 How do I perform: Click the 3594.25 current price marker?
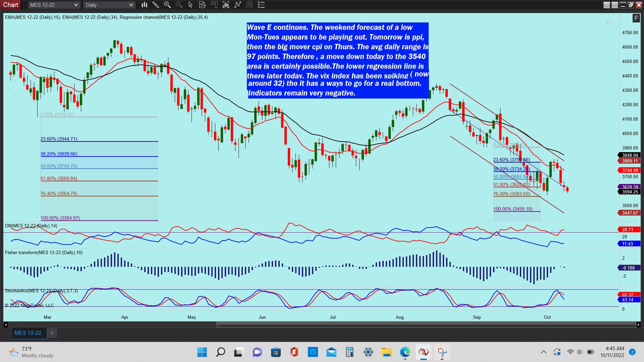629,192
